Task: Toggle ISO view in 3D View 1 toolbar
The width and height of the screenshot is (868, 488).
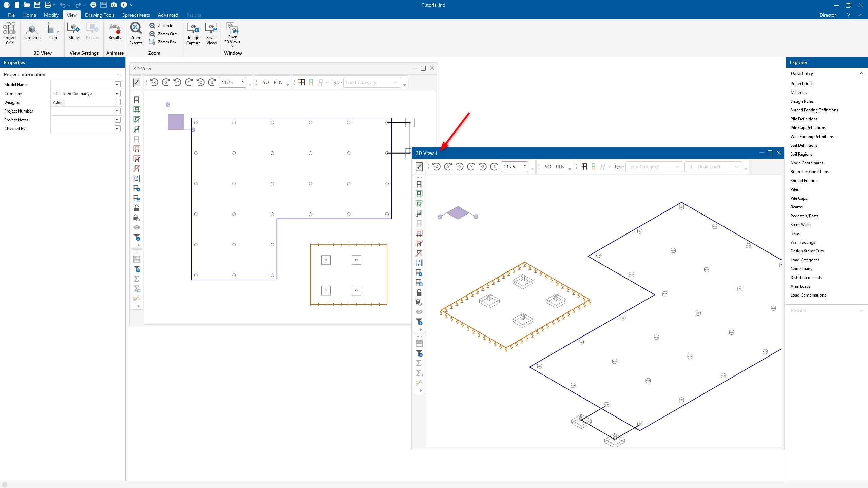Action: pyautogui.click(x=547, y=167)
